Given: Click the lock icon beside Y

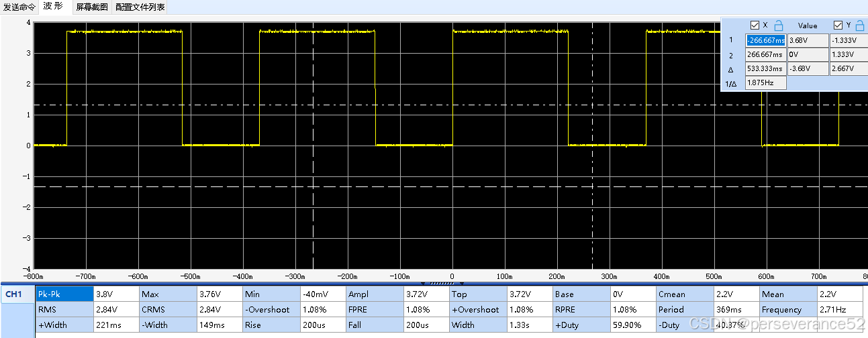Looking at the screenshot, I should pyautogui.click(x=859, y=25).
